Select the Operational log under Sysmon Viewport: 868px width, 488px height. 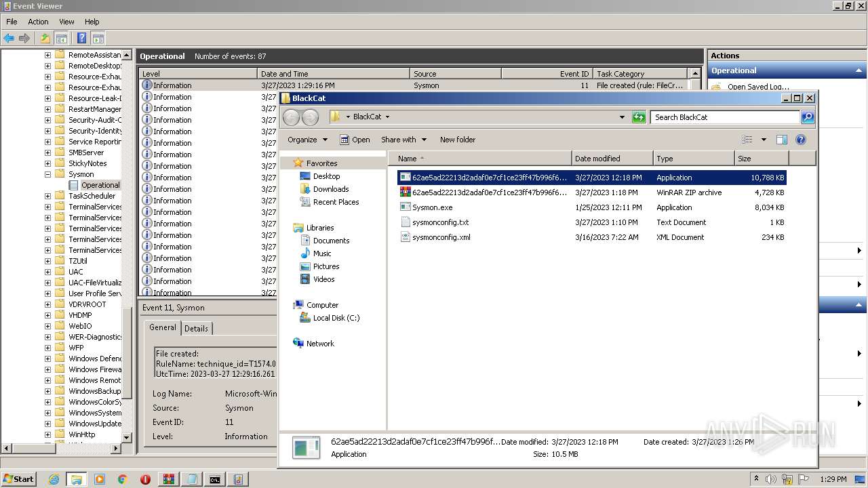[x=100, y=185]
